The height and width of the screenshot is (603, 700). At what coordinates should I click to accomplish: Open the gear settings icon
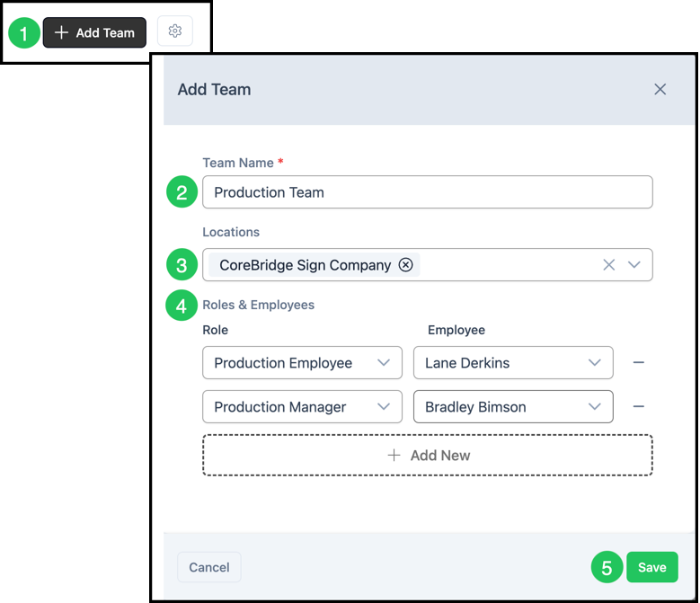pyautogui.click(x=175, y=31)
